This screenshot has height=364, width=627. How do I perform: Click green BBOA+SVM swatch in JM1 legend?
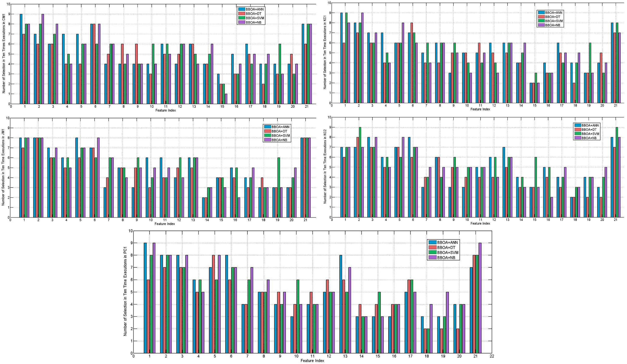pyautogui.click(x=268, y=136)
